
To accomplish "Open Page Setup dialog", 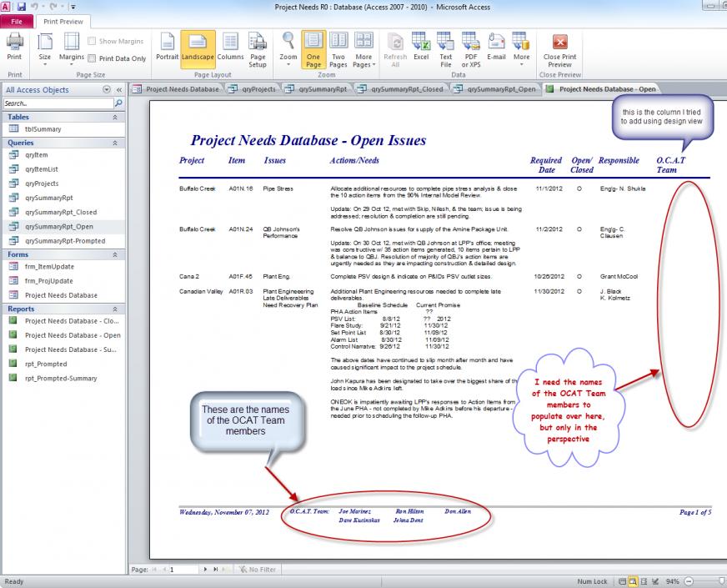I will pos(258,50).
